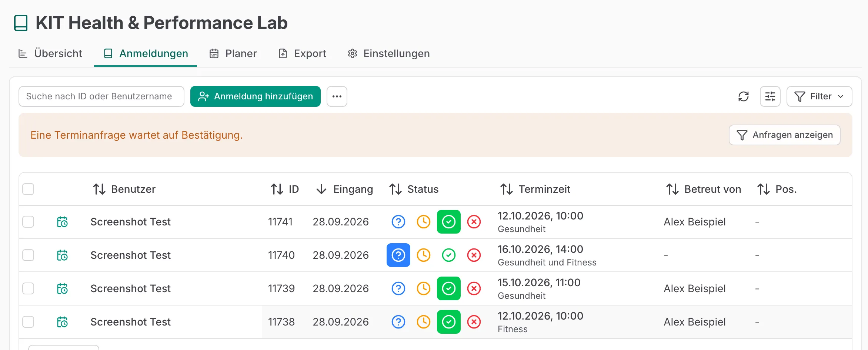This screenshot has height=350, width=868.
Task: Click the green check for registration 11738
Action: pyautogui.click(x=449, y=322)
